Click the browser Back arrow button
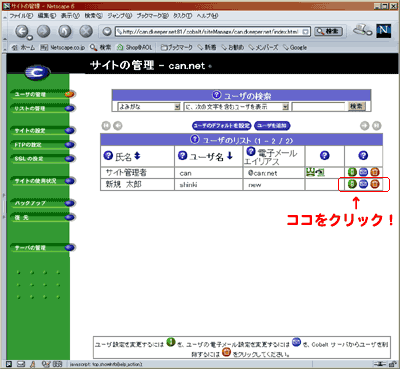 pos(22,31)
